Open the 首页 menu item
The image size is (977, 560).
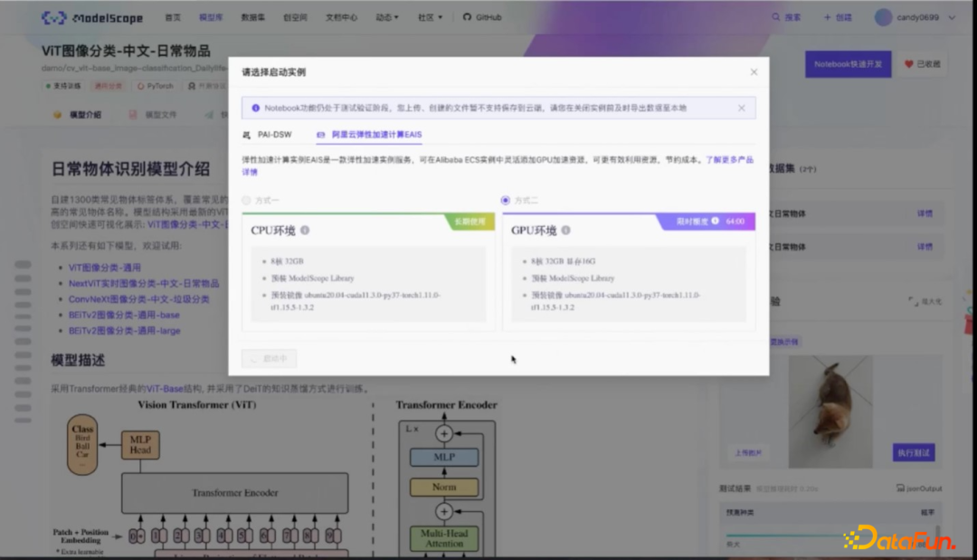[x=173, y=17]
